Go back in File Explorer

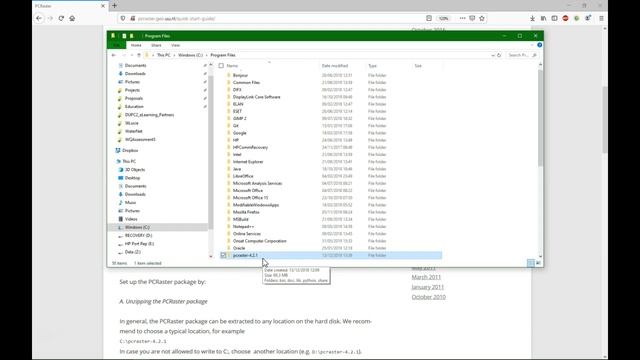coord(113,55)
